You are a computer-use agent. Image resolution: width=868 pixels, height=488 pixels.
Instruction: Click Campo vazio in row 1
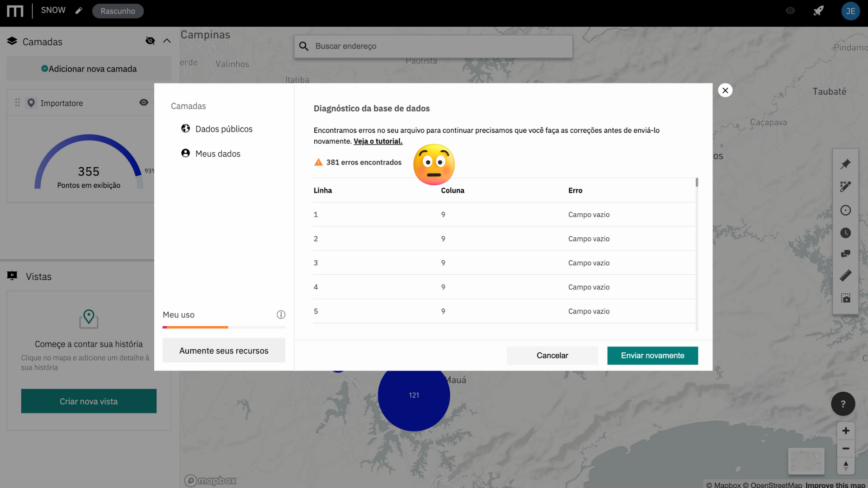(589, 215)
